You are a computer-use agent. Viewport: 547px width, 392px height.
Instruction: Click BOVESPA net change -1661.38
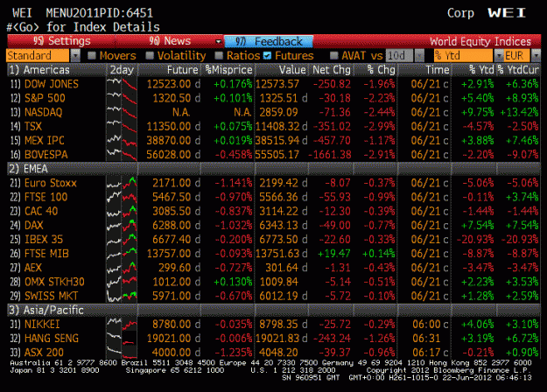click(x=330, y=155)
